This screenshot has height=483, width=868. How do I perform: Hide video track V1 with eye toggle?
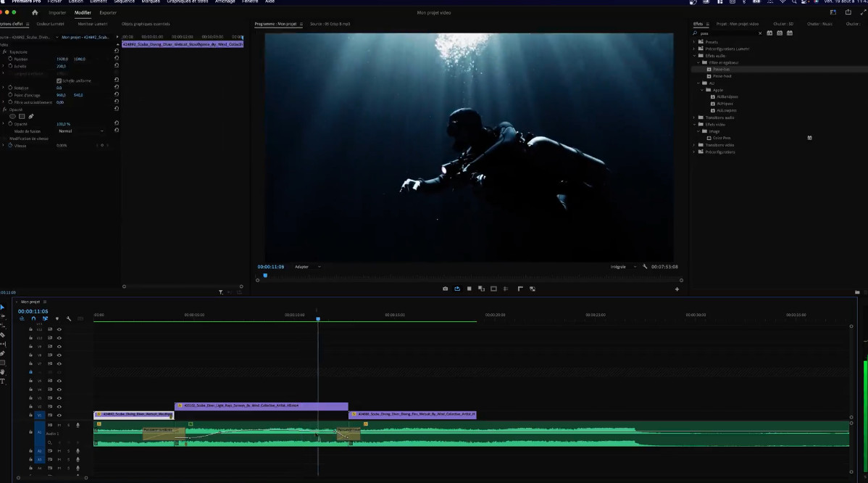[x=59, y=416]
